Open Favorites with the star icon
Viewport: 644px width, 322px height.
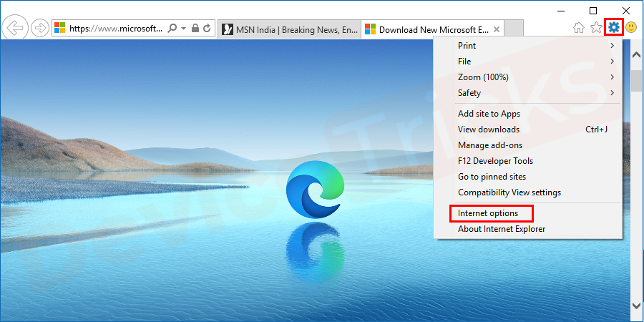click(596, 28)
